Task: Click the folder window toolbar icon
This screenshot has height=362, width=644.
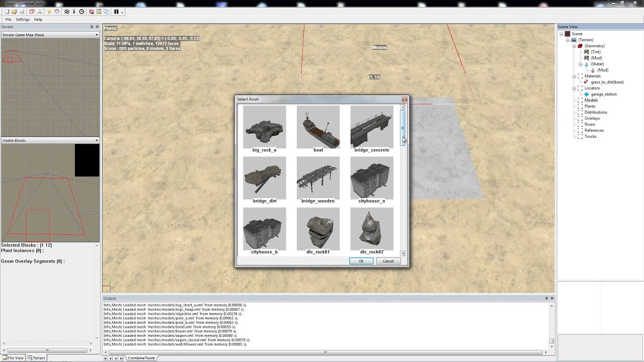Action: (99, 12)
